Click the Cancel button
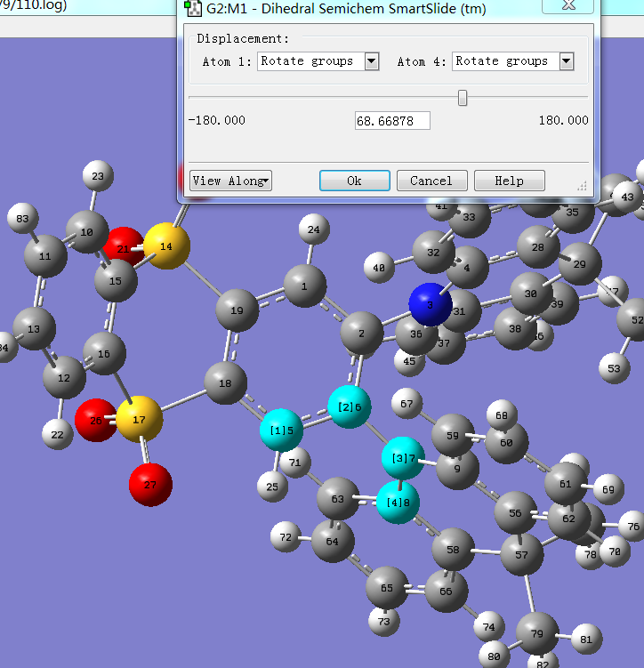 pos(431,181)
